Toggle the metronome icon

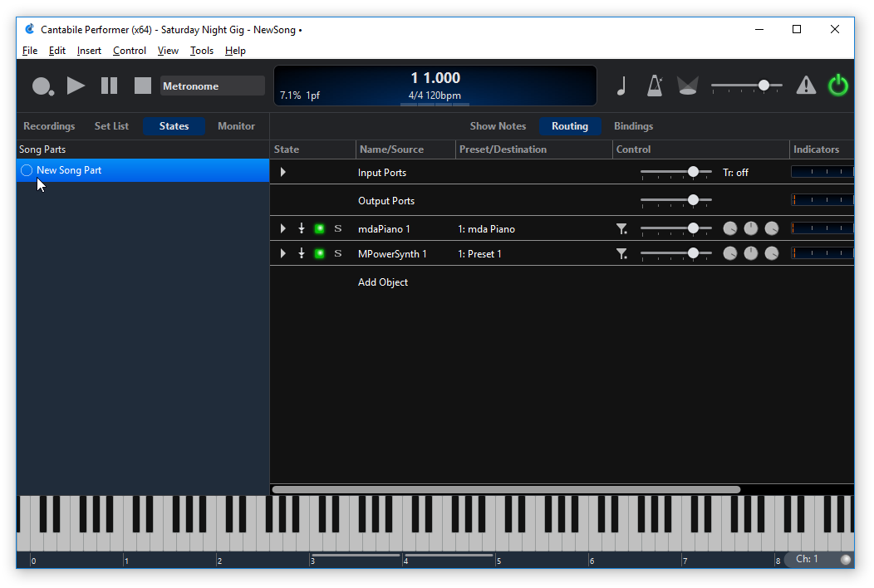(x=655, y=86)
